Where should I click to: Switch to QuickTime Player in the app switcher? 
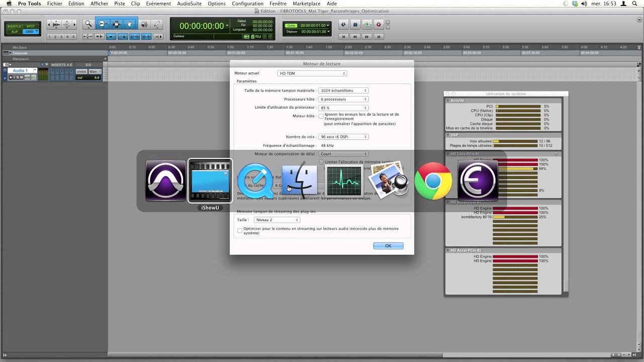pyautogui.click(x=255, y=180)
